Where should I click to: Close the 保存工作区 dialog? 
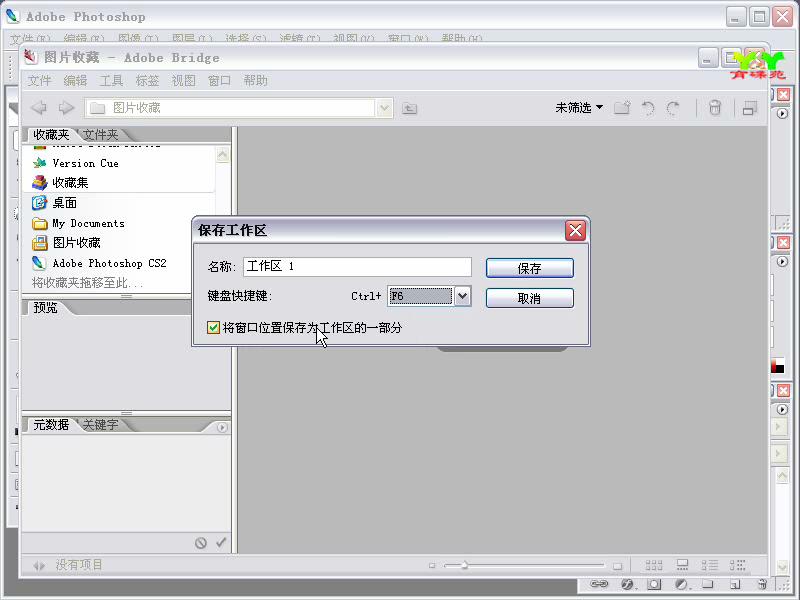tap(576, 231)
